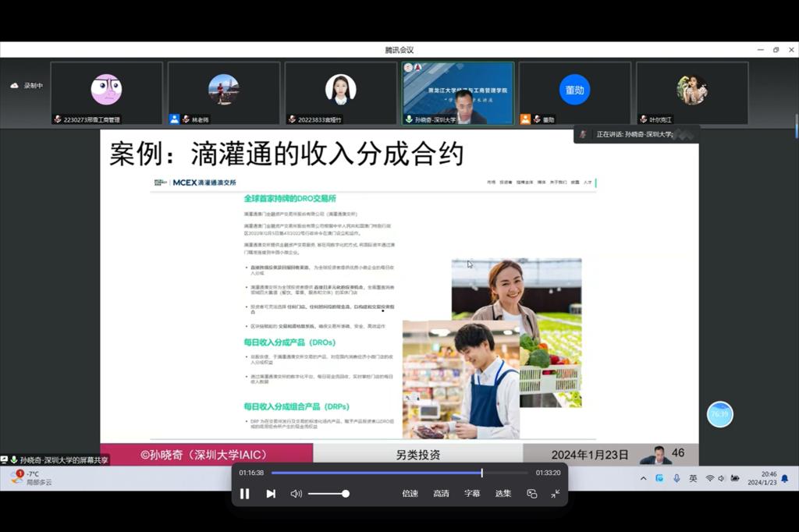
Task: Select participant tile 20223833袁媛竹
Action: 341,94
